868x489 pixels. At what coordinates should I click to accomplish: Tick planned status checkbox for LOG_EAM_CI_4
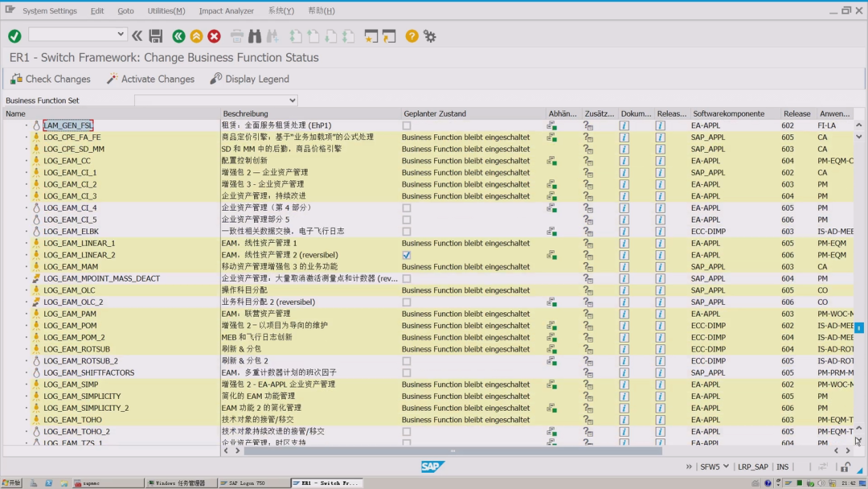[x=407, y=208]
